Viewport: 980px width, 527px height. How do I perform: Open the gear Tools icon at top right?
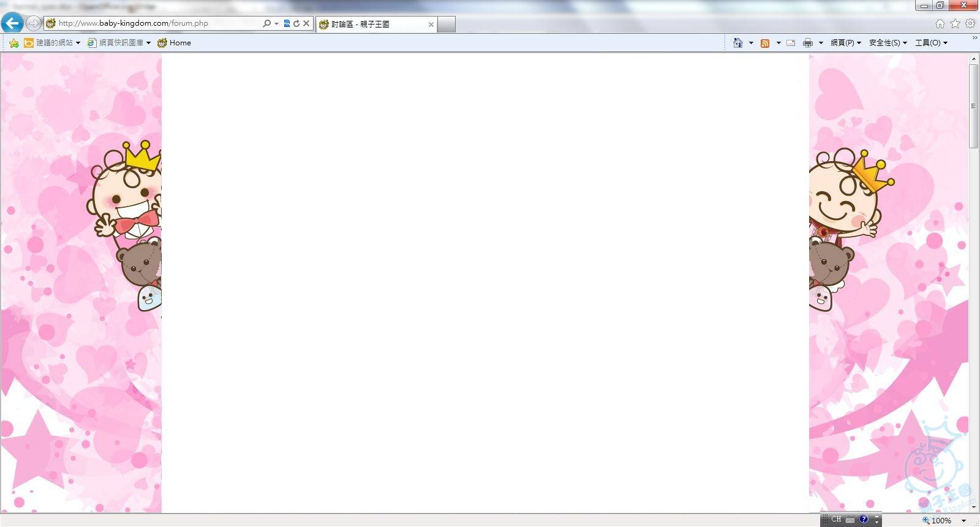(970, 23)
